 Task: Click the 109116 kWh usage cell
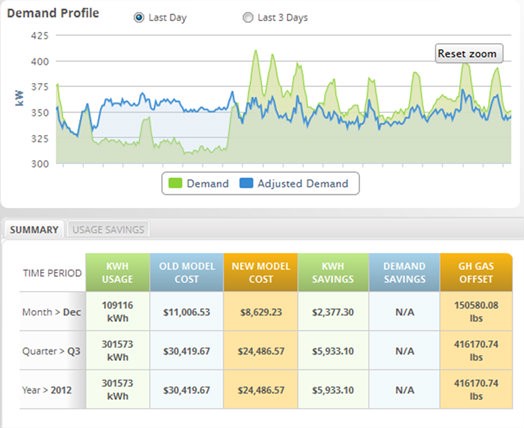pos(118,311)
